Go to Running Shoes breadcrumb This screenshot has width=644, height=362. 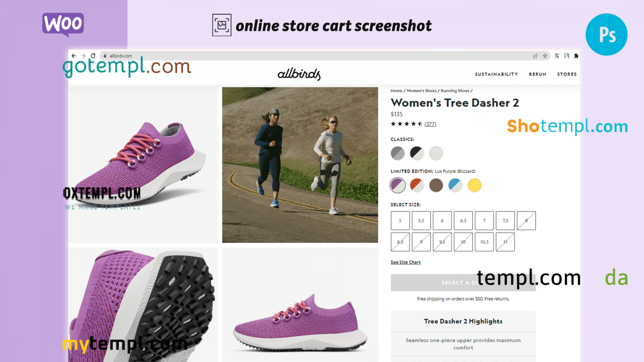point(455,91)
